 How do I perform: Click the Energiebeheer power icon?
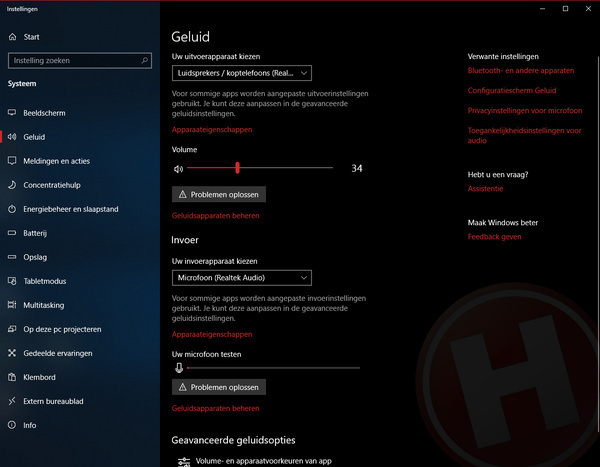(x=12, y=209)
